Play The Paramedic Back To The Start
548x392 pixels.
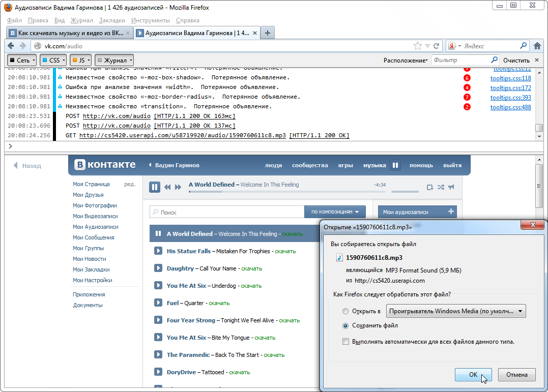[158, 354]
